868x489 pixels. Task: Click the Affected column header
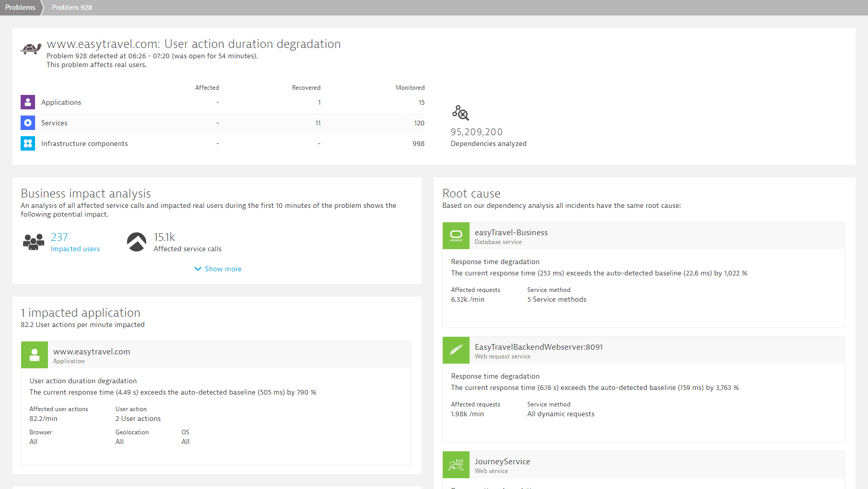[207, 88]
